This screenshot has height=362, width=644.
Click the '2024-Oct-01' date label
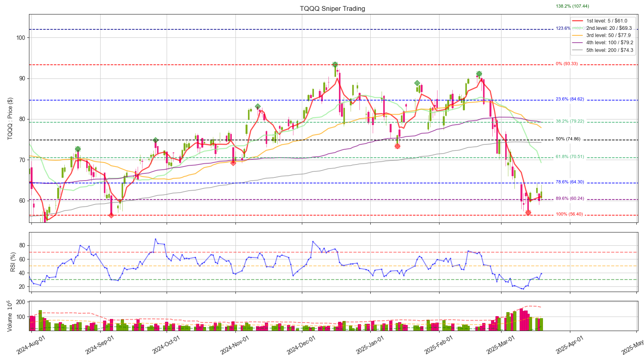point(167,345)
